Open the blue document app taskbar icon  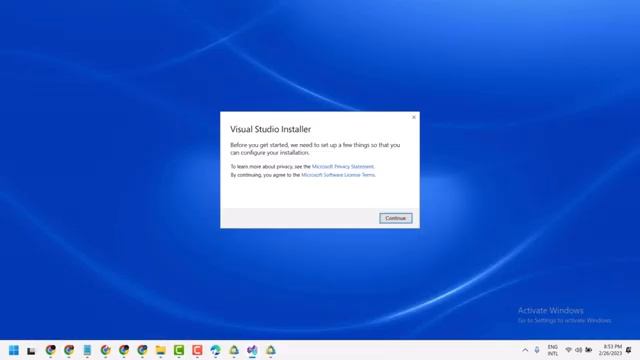[x=87, y=350]
